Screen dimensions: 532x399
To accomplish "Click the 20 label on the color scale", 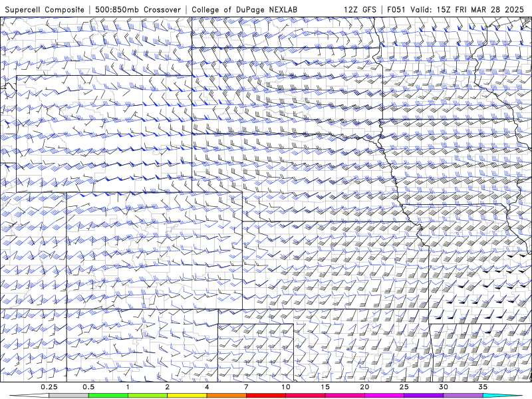I will tap(364, 387).
